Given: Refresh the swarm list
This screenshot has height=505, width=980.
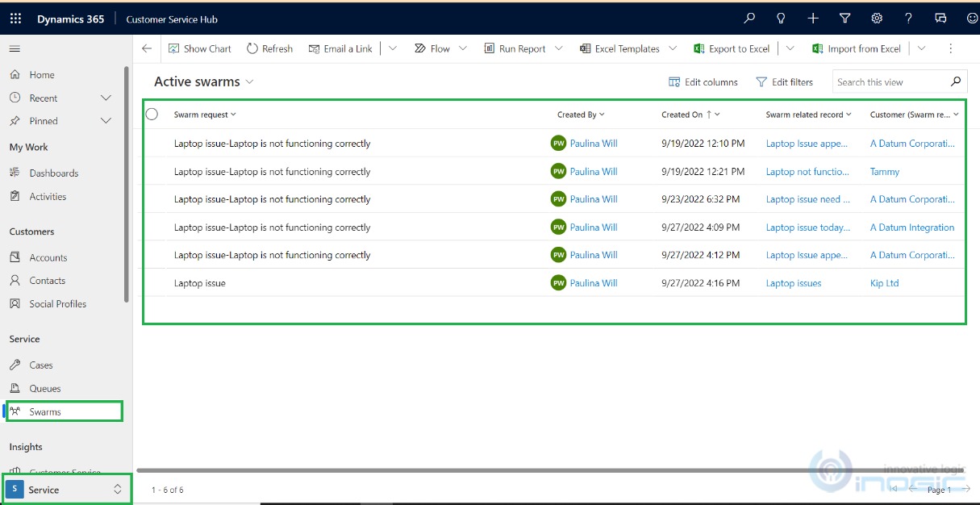Looking at the screenshot, I should [x=270, y=48].
